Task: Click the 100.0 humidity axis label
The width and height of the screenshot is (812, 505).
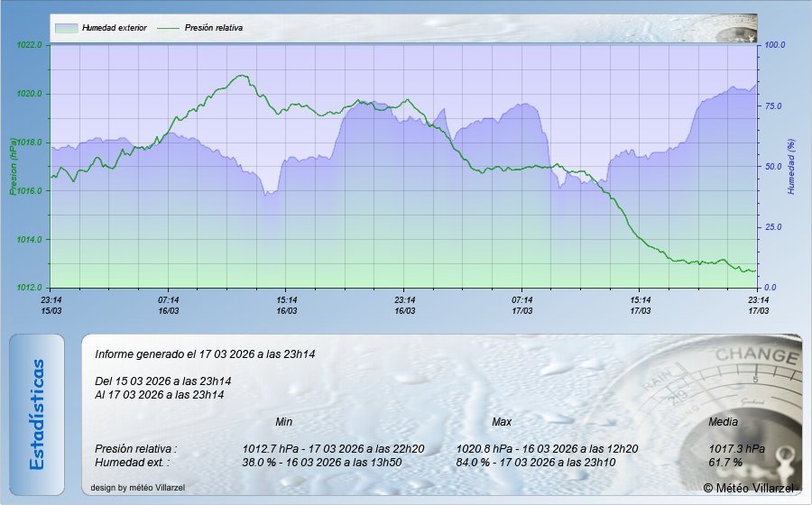Action: (775, 45)
